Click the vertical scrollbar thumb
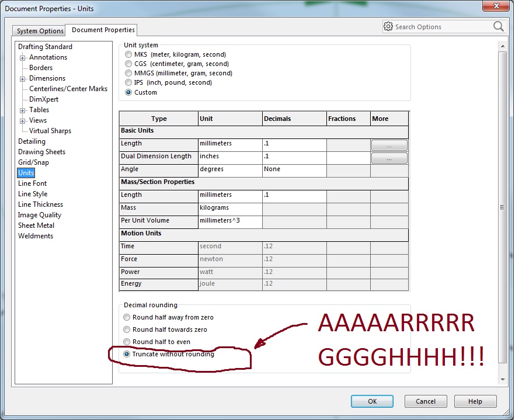 tap(502, 207)
